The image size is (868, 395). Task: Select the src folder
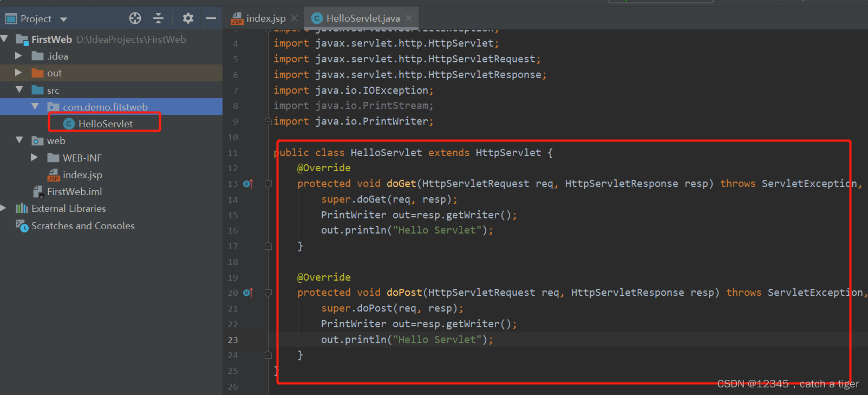(x=53, y=90)
